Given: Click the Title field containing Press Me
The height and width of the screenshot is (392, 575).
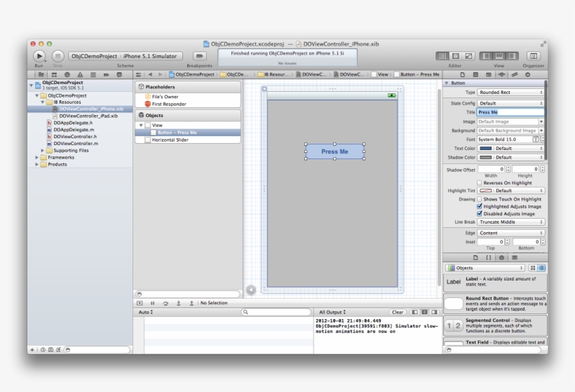Looking at the screenshot, I should point(510,112).
